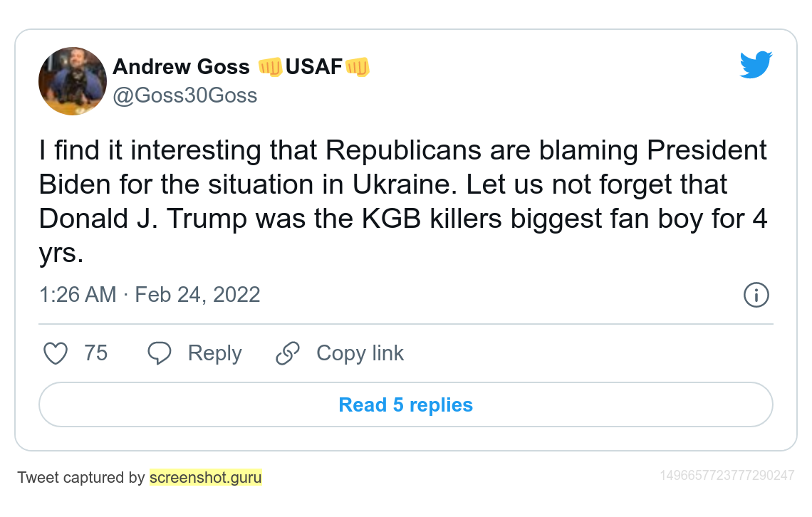Click the Twitter bird logo
The width and height of the screenshot is (812, 517).
tap(756, 65)
